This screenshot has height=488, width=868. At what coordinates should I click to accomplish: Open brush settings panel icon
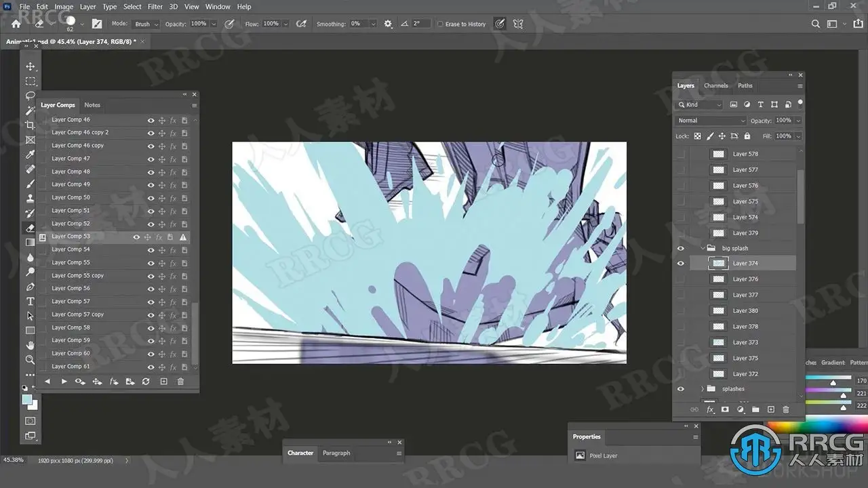[97, 24]
